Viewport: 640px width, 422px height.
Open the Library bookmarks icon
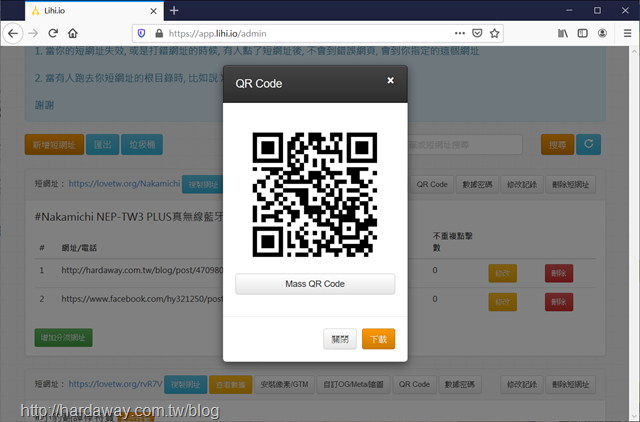[x=563, y=33]
